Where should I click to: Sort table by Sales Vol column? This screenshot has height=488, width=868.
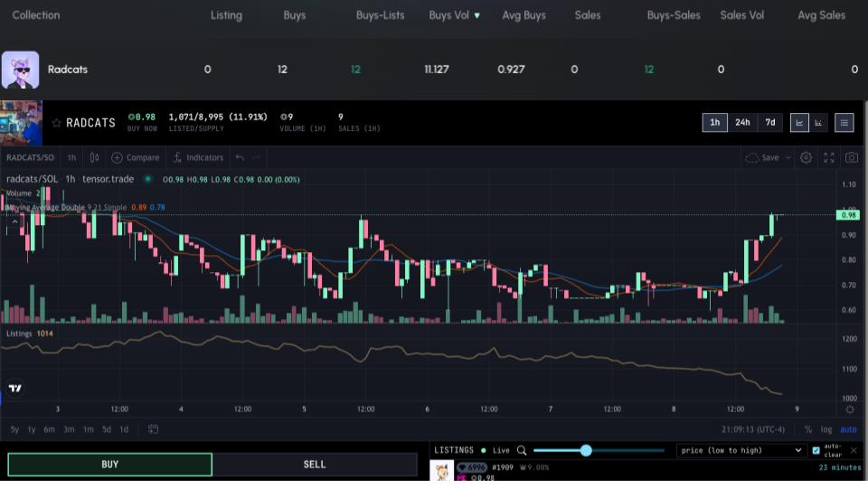point(741,15)
